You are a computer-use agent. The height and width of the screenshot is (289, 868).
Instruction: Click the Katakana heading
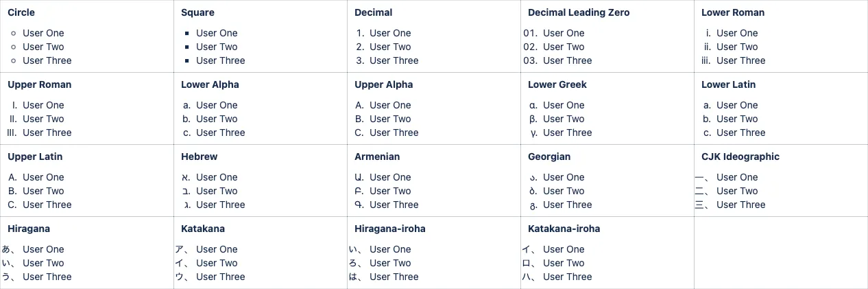click(203, 229)
